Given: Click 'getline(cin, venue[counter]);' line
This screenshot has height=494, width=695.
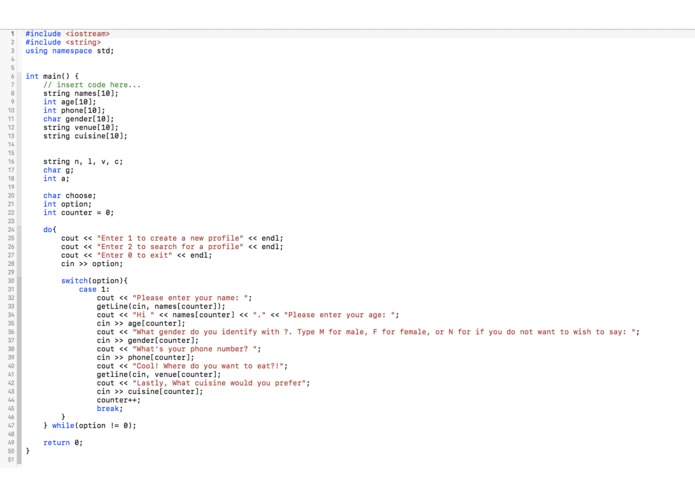Looking at the screenshot, I should [159, 374].
